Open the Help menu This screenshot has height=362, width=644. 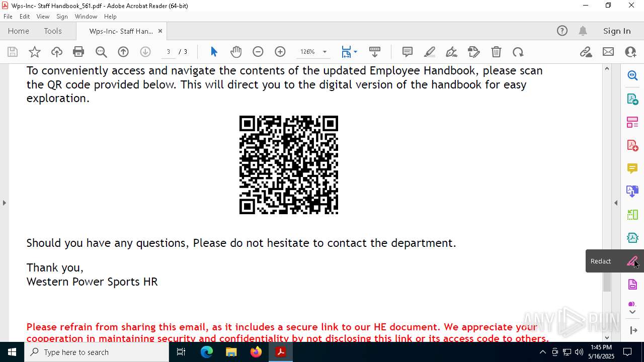(110, 17)
